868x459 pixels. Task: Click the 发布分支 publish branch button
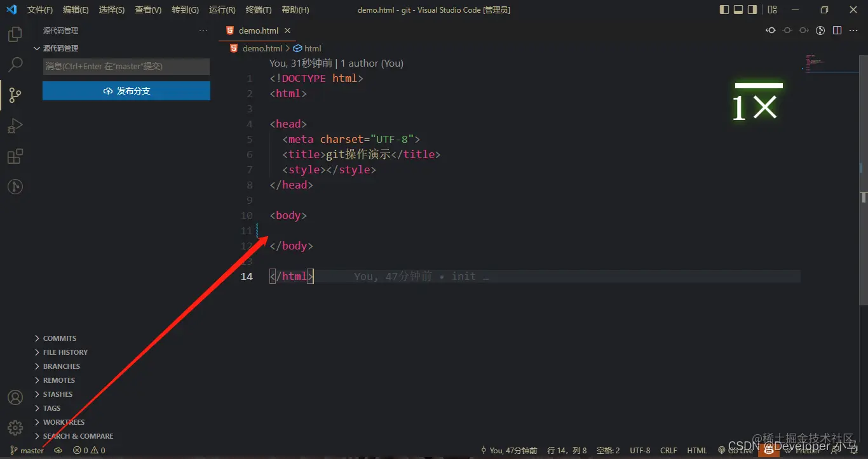(x=126, y=91)
